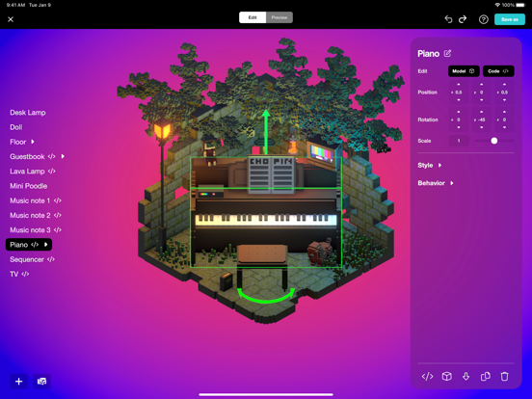
Task: Click the Code edit button
Action: (x=498, y=71)
